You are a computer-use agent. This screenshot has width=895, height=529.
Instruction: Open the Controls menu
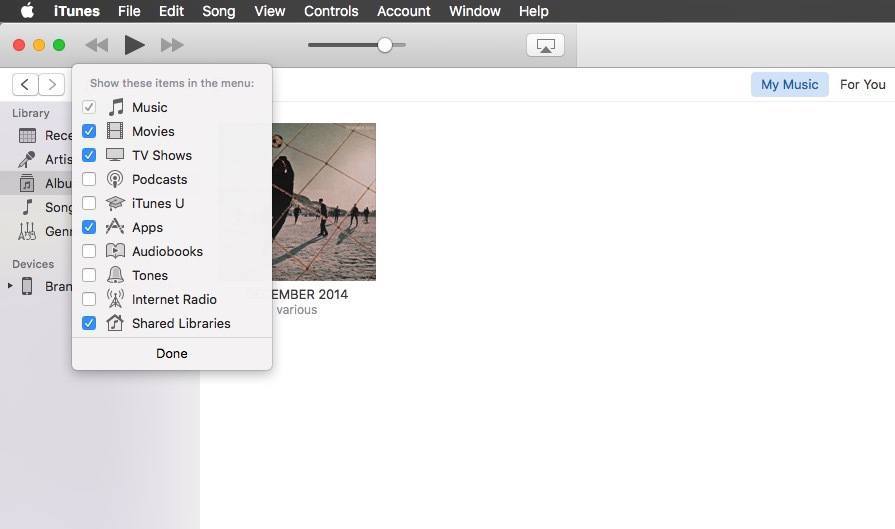tap(331, 11)
